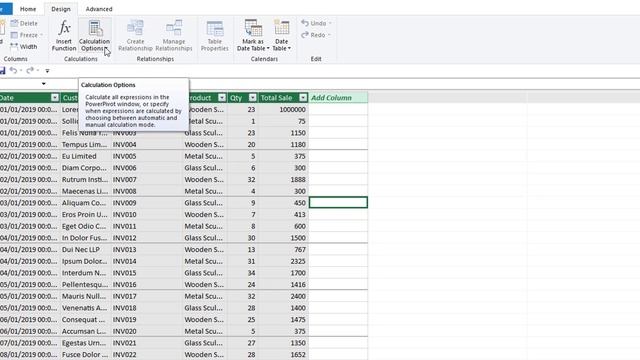Select the Design ribbon tab
640x360 pixels.
pos(61,9)
